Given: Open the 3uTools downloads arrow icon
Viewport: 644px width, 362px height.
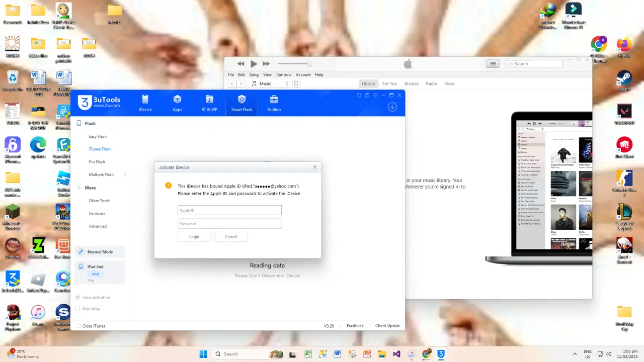Looking at the screenshot, I should click(392, 107).
